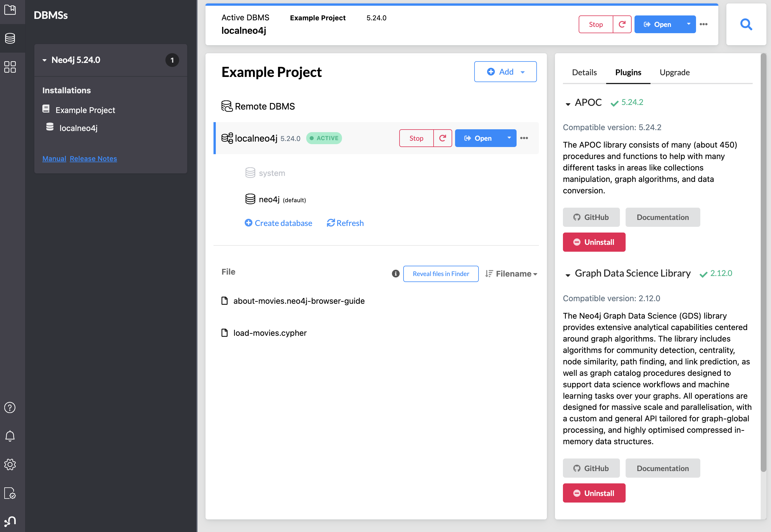Open the top bar Open dropdown arrow
The height and width of the screenshot is (532, 771).
click(x=688, y=24)
